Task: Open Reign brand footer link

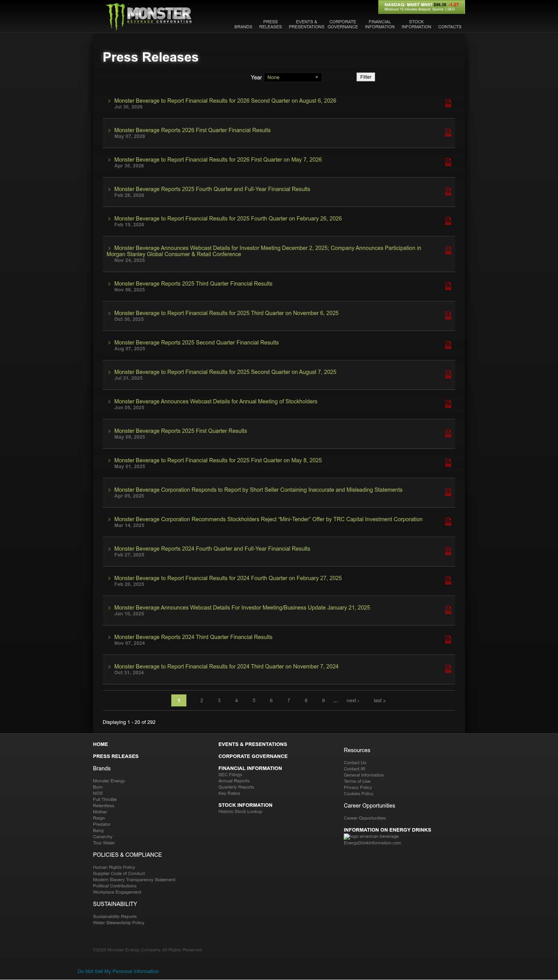Action: pyautogui.click(x=99, y=818)
